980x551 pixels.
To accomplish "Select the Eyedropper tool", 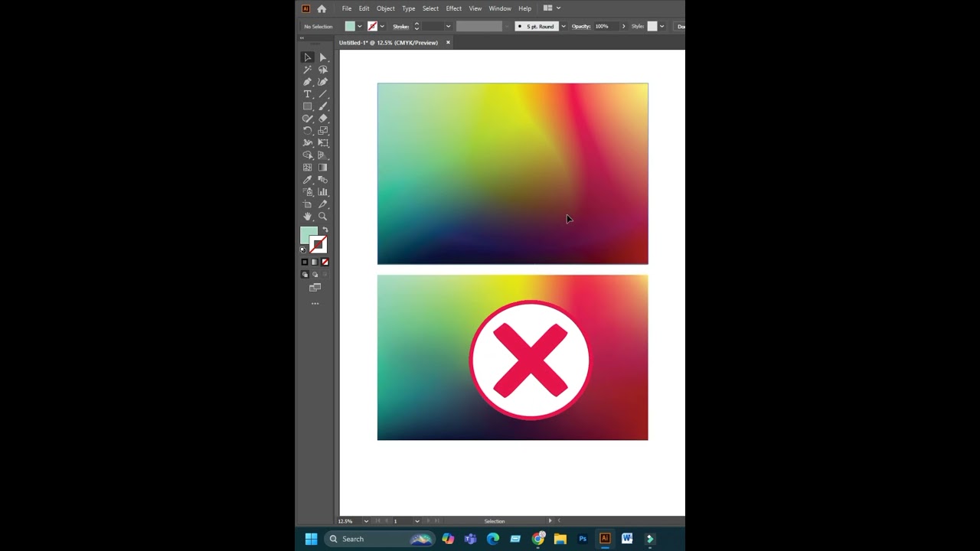I will pos(308,180).
